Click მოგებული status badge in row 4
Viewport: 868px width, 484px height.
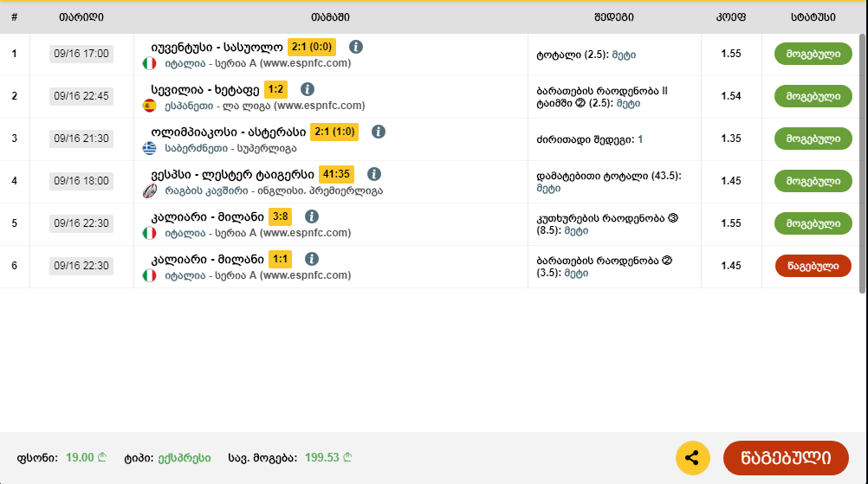pyautogui.click(x=813, y=181)
